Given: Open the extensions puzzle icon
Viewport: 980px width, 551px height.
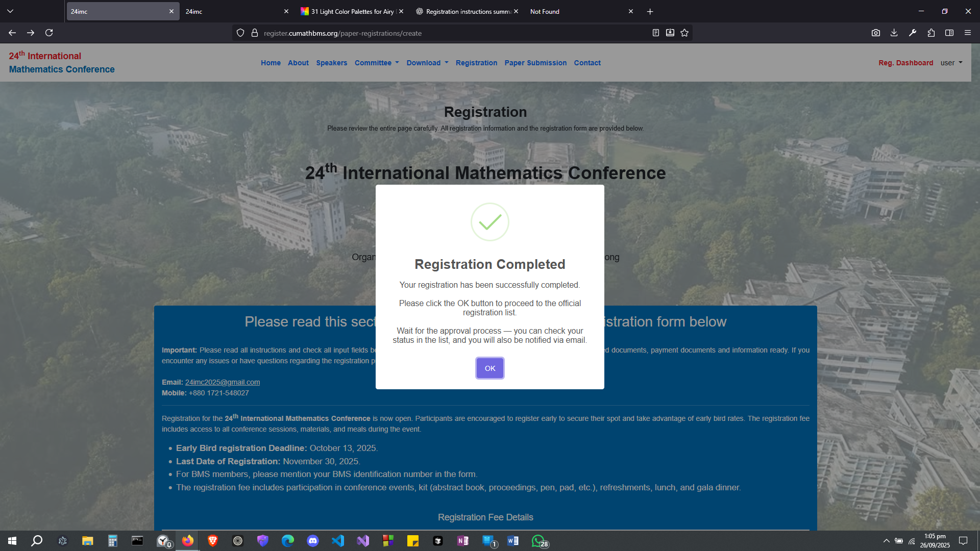Looking at the screenshot, I should (931, 33).
